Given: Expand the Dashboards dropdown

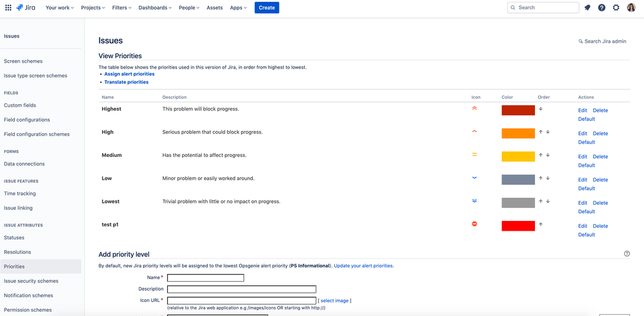Looking at the screenshot, I should (x=156, y=7).
